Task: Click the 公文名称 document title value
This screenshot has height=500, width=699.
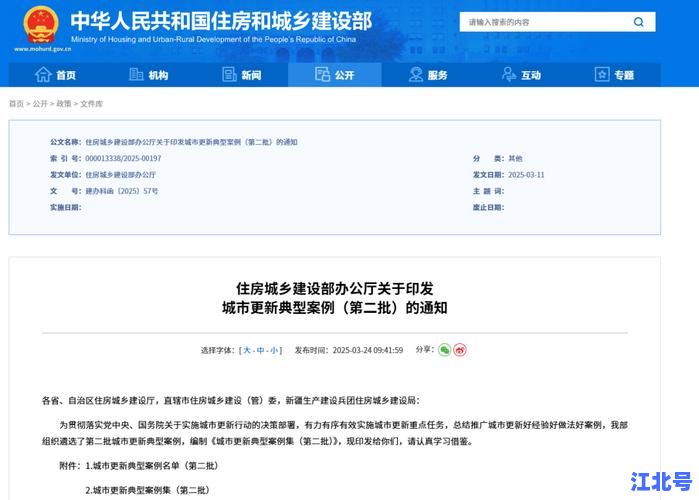Action: (x=191, y=142)
